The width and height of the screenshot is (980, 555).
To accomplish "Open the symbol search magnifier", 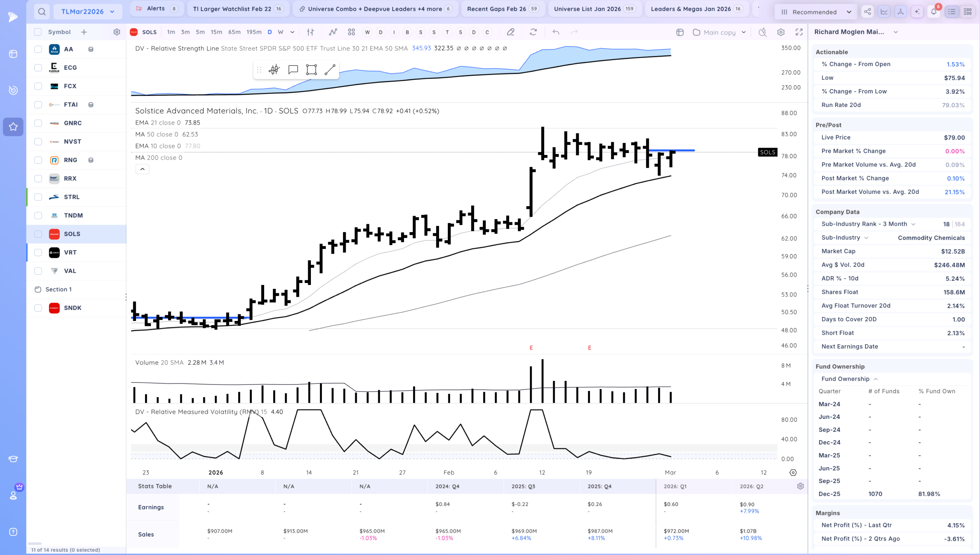I will pyautogui.click(x=42, y=11).
